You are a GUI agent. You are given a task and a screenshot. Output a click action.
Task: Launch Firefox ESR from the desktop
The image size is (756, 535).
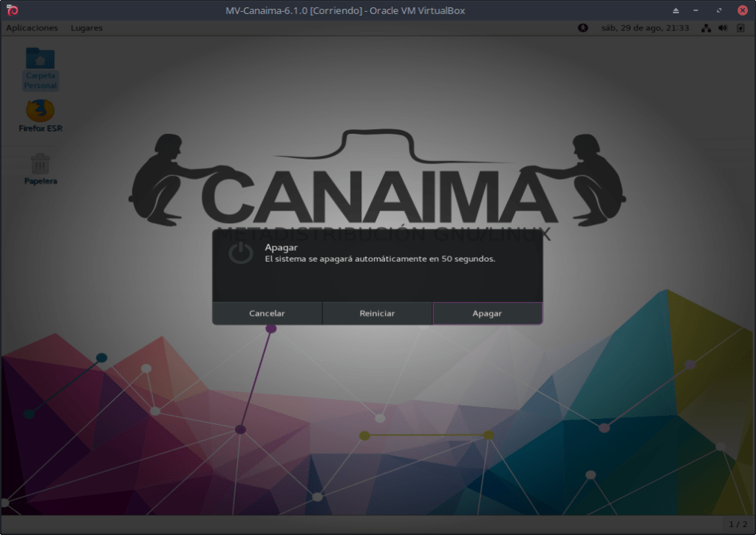[x=40, y=115]
